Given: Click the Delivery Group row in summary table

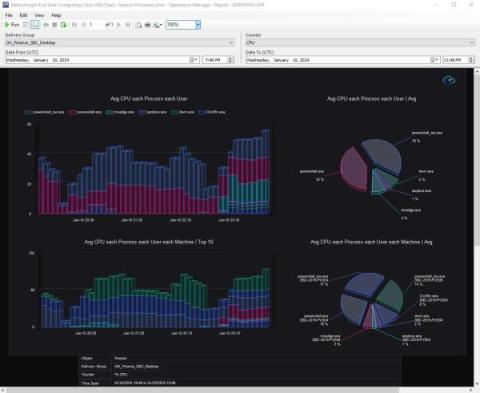Looking at the screenshot, I should (x=240, y=366).
